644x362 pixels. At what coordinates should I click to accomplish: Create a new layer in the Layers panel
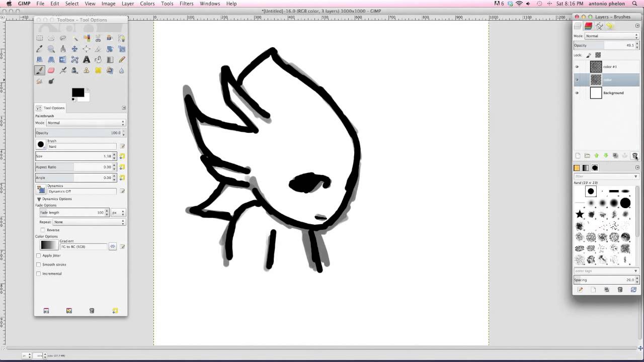[578, 155]
